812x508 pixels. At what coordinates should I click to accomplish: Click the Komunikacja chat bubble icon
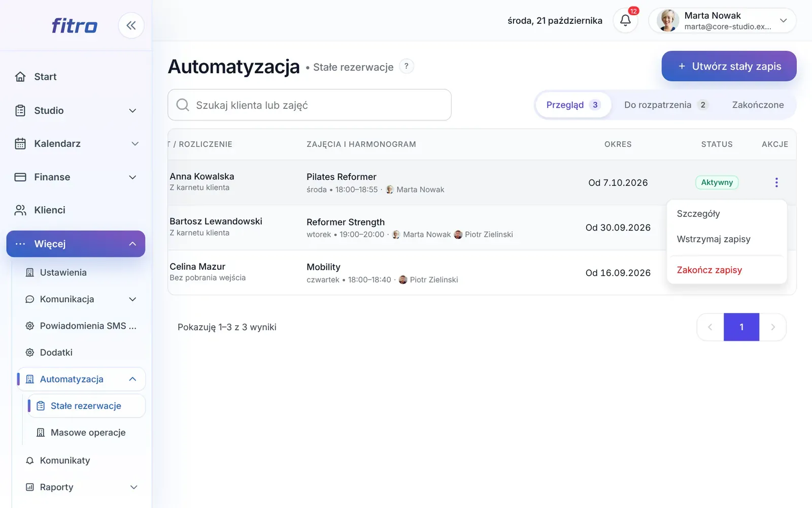pos(30,299)
